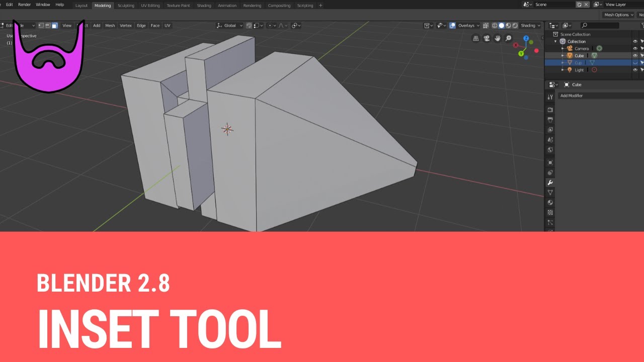Viewport: 644px width, 362px height.
Task: Open the outliner editor type dropdown
Action: 554,26
